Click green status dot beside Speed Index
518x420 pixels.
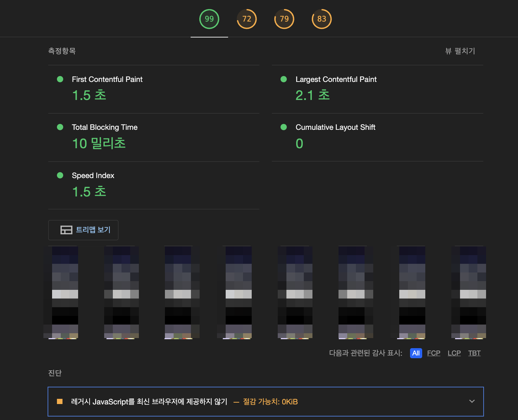(x=60, y=175)
